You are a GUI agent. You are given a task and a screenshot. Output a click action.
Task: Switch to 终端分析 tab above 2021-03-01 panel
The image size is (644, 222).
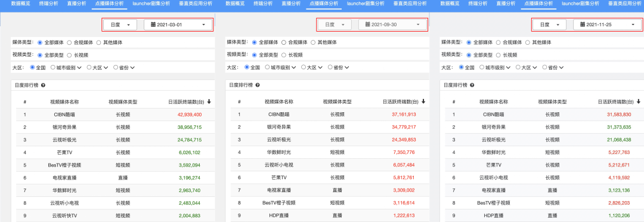point(48,4)
